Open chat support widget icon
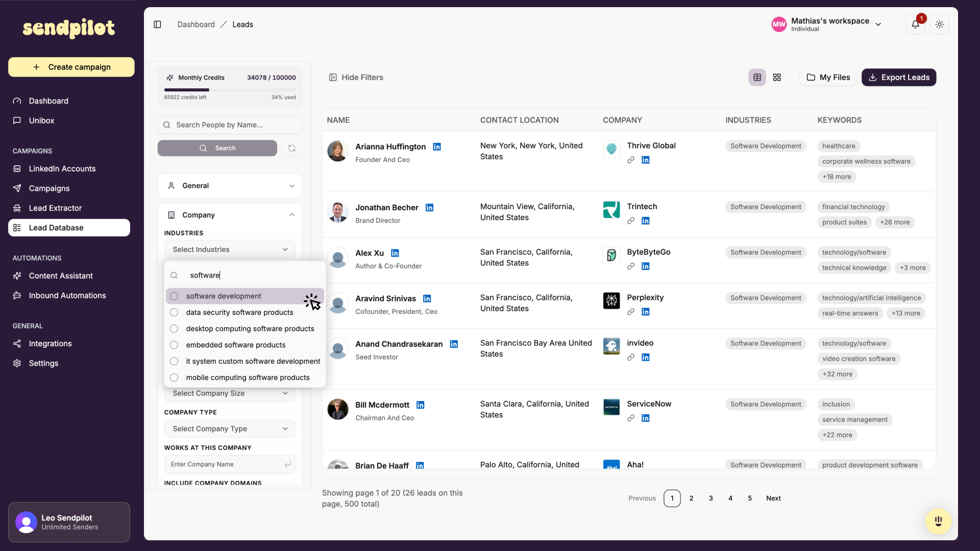This screenshot has width=980, height=551. click(x=938, y=521)
